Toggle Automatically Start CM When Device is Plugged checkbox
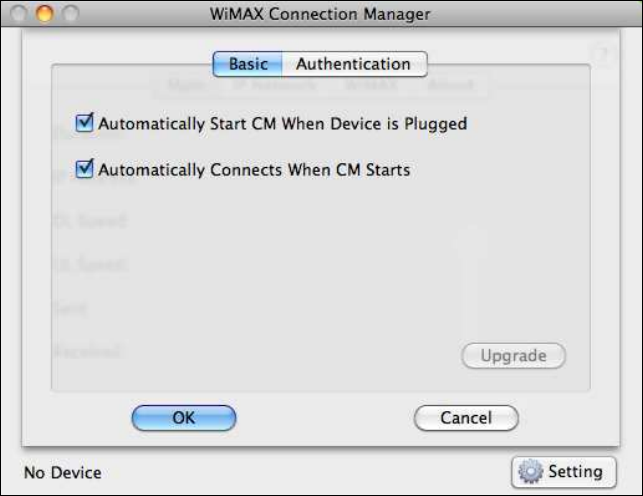This screenshot has height=496, width=643. [x=85, y=124]
